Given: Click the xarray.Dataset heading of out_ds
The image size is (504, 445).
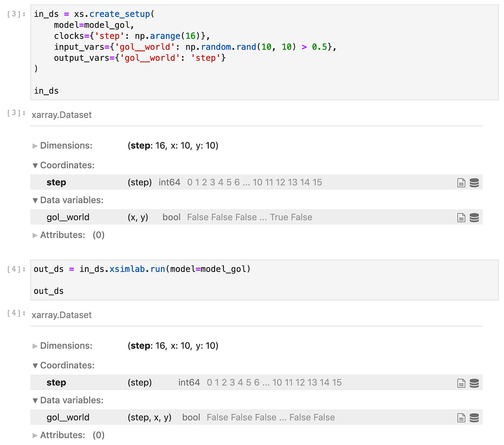Looking at the screenshot, I should click(62, 315).
